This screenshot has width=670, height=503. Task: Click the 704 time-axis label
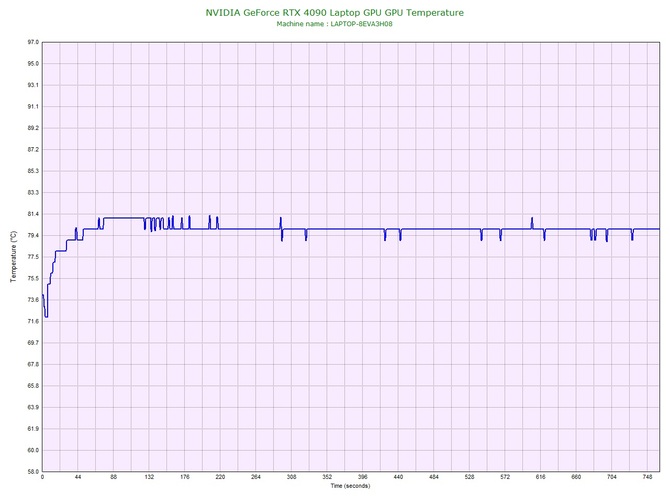pyautogui.click(x=612, y=477)
